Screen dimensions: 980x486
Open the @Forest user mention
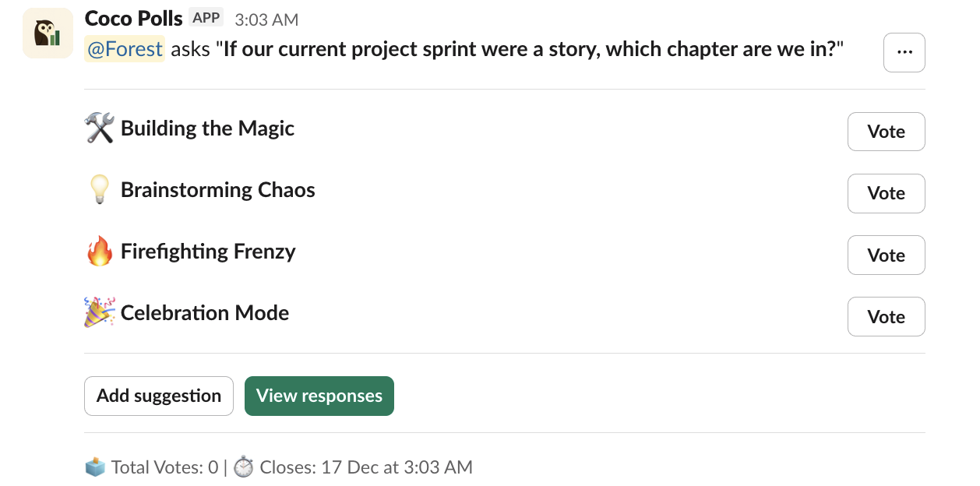pos(125,49)
